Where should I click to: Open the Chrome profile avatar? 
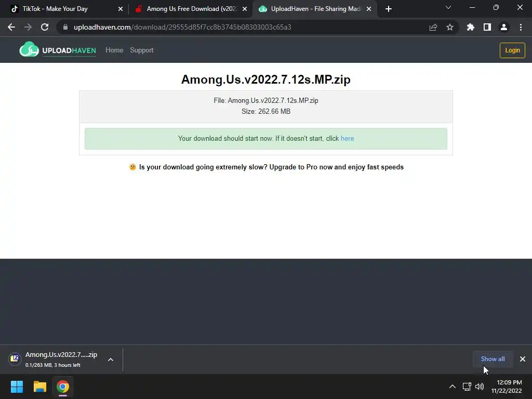[504, 27]
